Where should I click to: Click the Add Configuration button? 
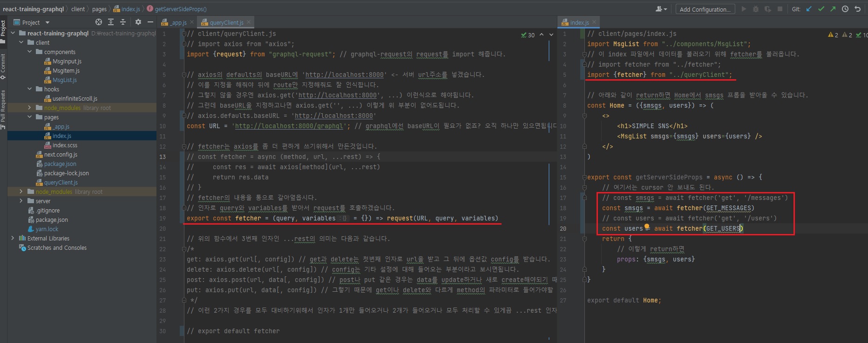click(705, 9)
